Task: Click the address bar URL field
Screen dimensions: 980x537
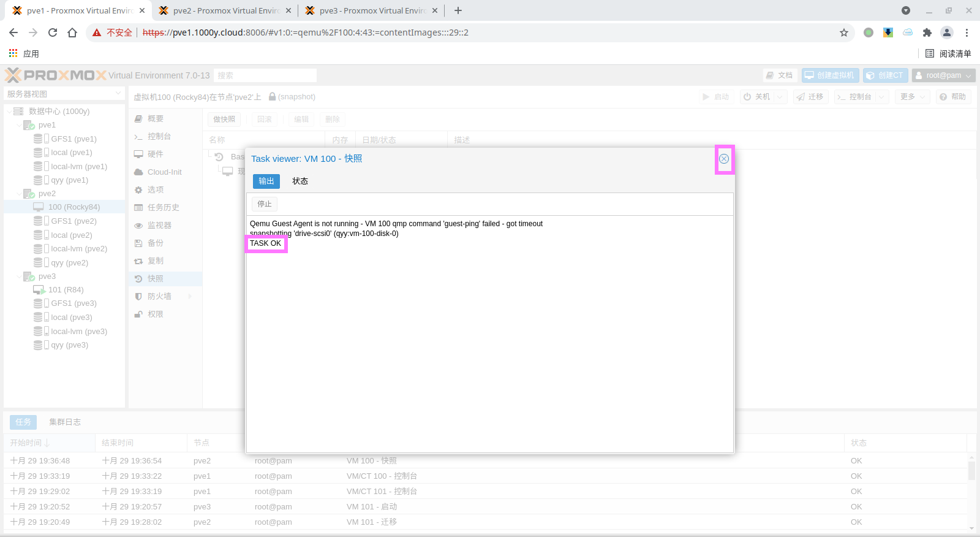Action: [x=429, y=32]
